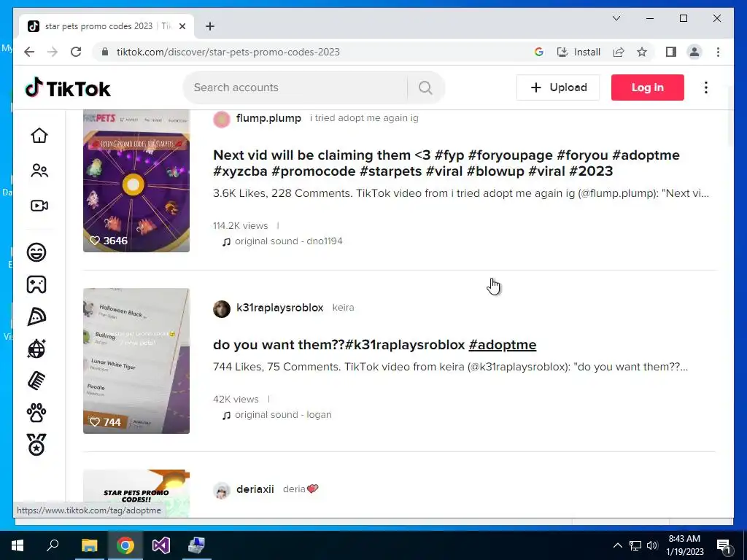Open 'Next vid will be claiming them' title

tap(446, 163)
